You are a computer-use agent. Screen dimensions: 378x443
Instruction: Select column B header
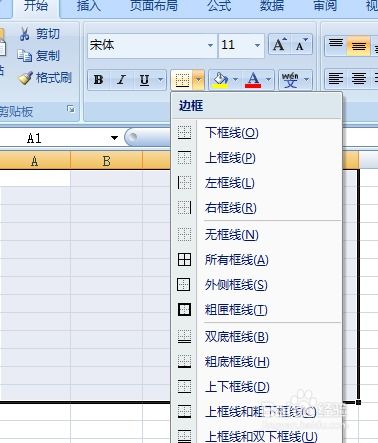point(107,161)
